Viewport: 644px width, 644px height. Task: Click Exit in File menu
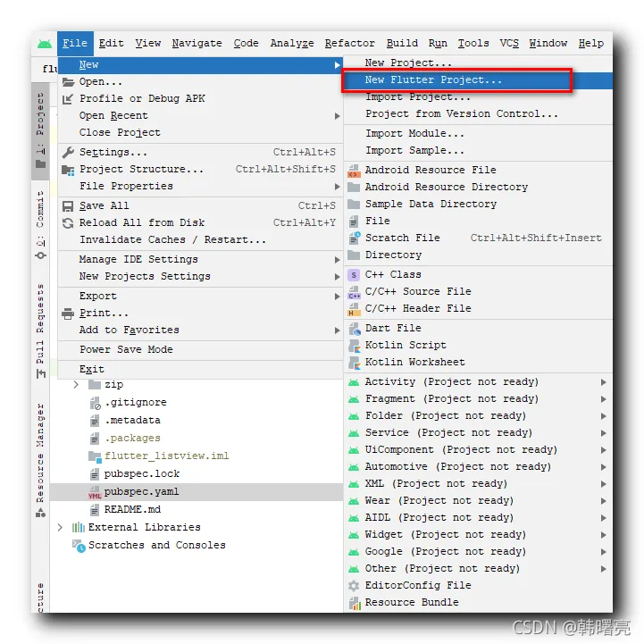point(200,369)
